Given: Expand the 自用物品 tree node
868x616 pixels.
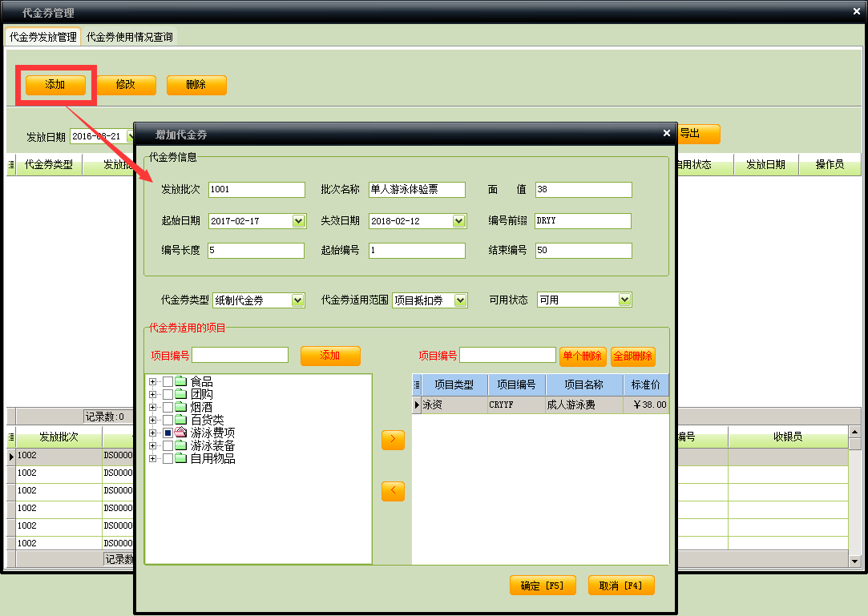Looking at the screenshot, I should 153,459.
